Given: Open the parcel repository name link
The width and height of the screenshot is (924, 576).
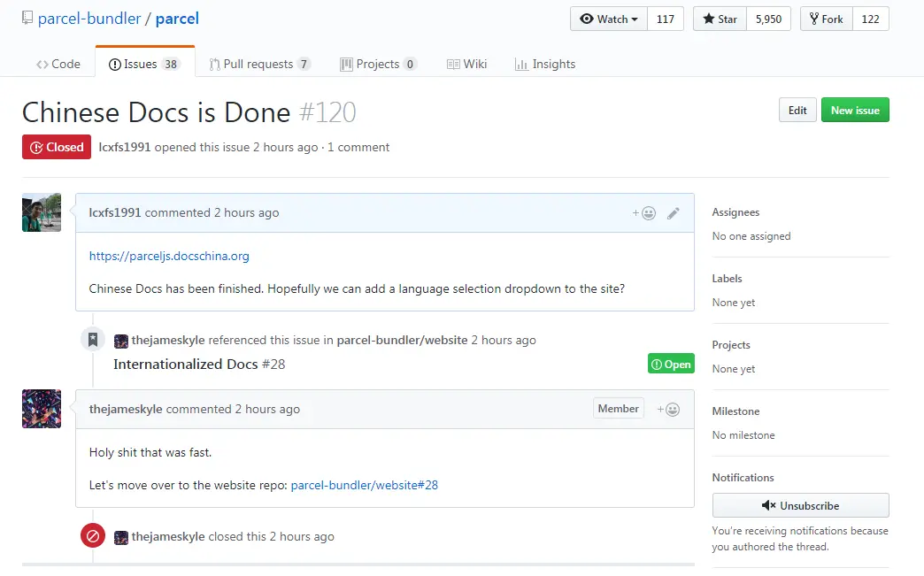Looking at the screenshot, I should click(177, 19).
